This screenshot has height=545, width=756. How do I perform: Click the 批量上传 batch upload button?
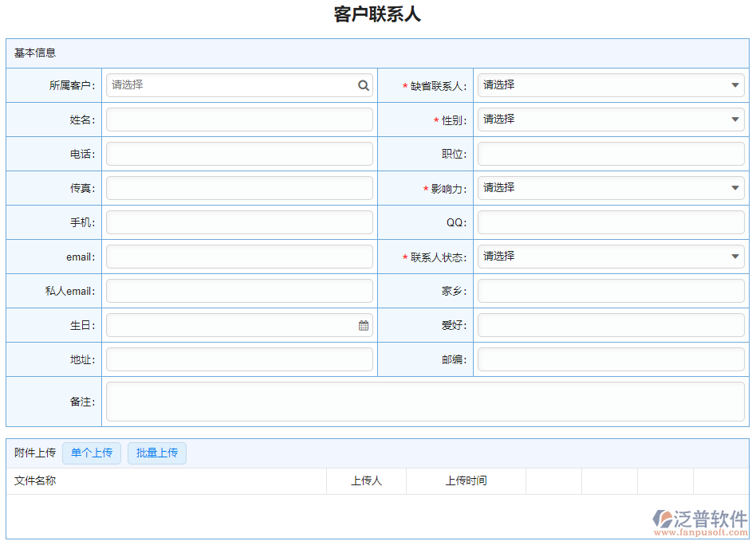[x=156, y=453]
